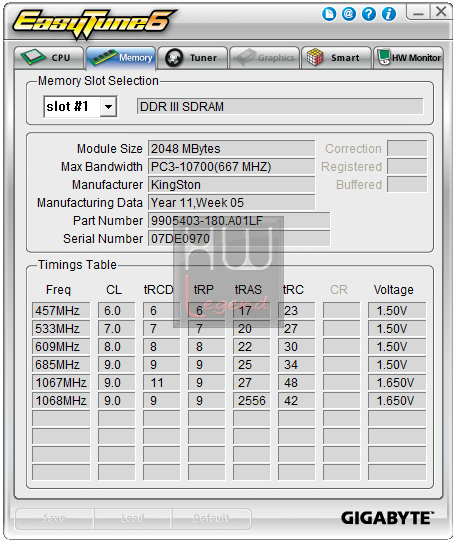Open help via question mark icon
Image resolution: width=458 pixels, height=544 pixels.
tap(368, 14)
